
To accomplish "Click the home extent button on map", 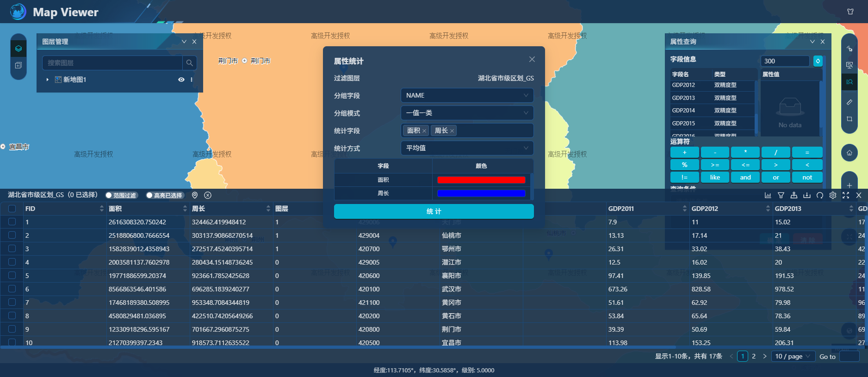I will (x=849, y=153).
